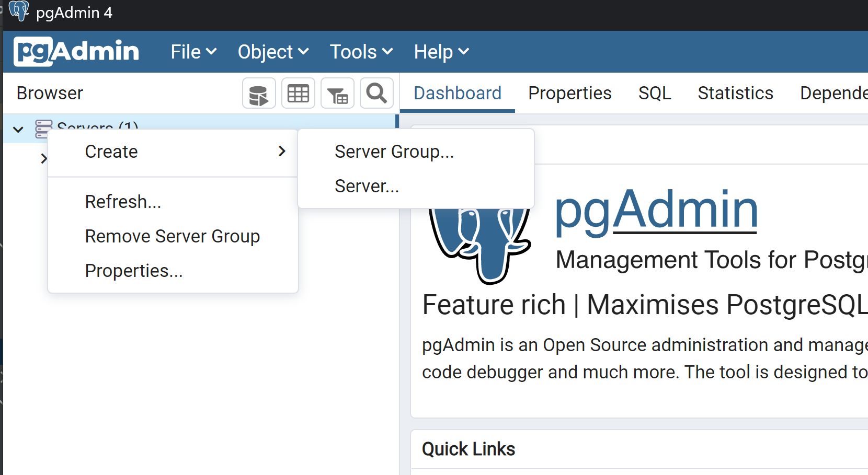Collapse the Servers tree node
The image size is (868, 475).
click(x=18, y=129)
